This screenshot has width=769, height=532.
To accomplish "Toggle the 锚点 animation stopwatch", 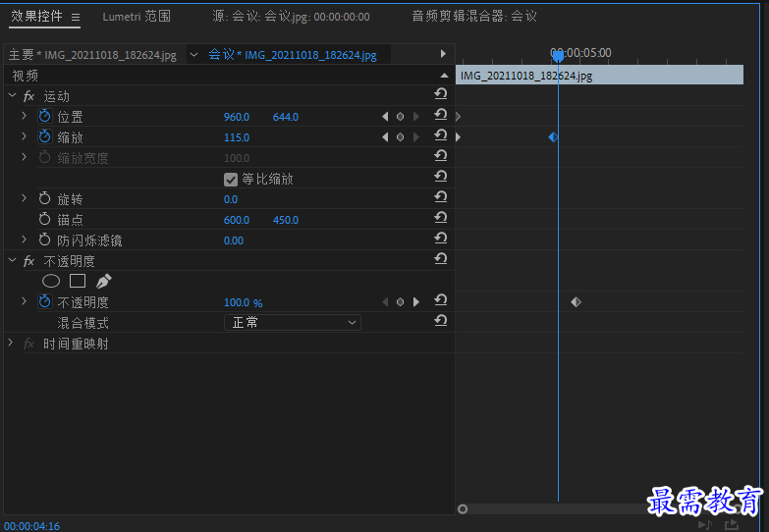I will pos(44,219).
